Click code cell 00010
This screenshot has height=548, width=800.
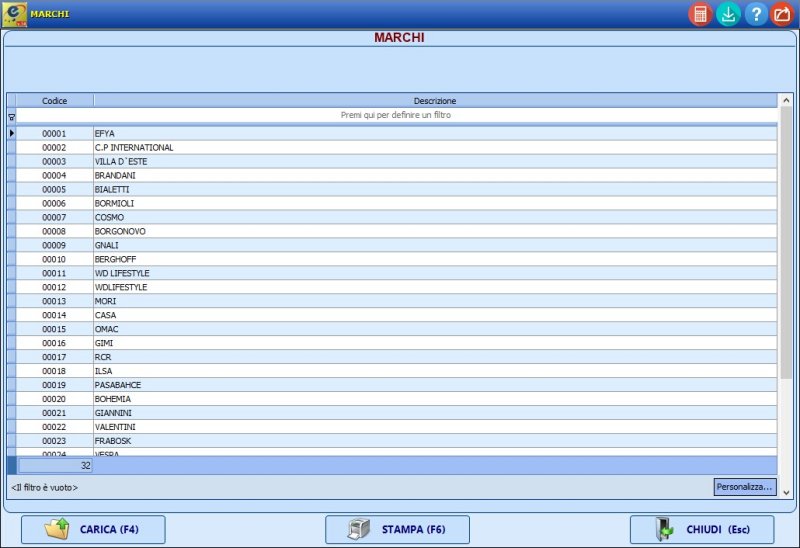[x=55, y=259]
